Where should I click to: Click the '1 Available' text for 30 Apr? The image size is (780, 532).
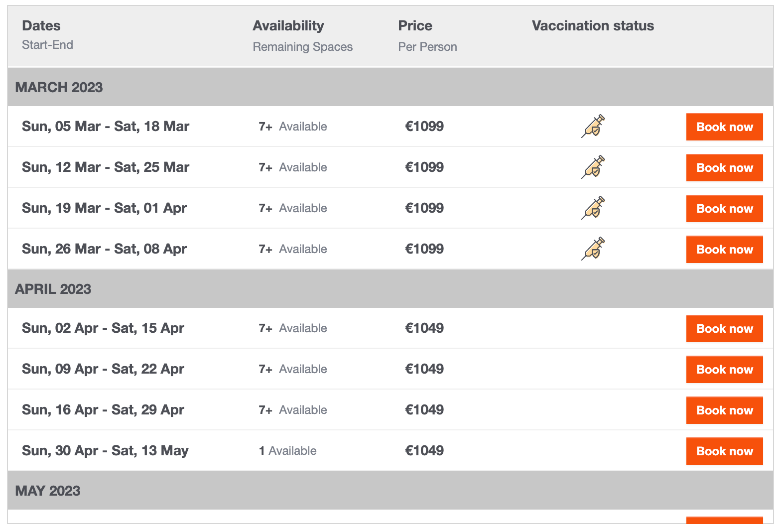(287, 451)
